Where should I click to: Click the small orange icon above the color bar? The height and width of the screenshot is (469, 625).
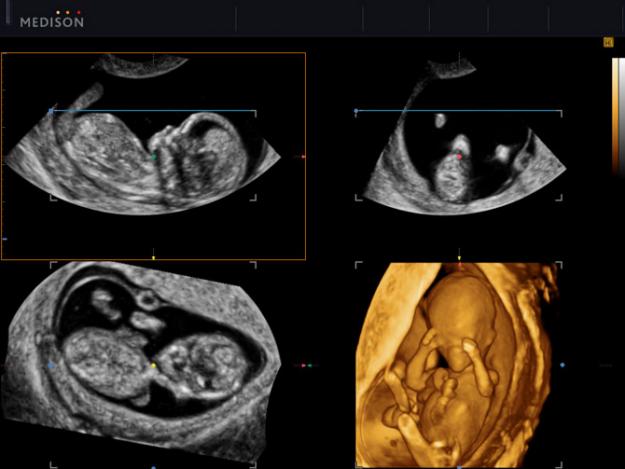click(608, 42)
